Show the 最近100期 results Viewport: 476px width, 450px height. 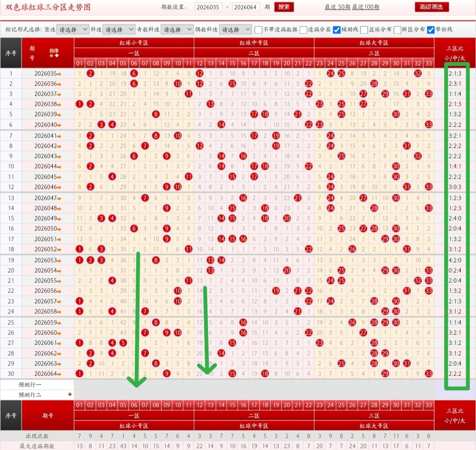[365, 7]
